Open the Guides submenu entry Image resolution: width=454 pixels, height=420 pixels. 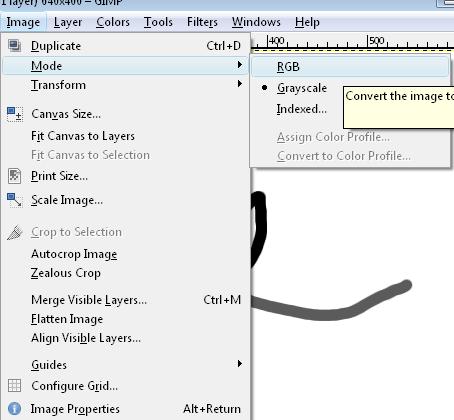(125, 365)
